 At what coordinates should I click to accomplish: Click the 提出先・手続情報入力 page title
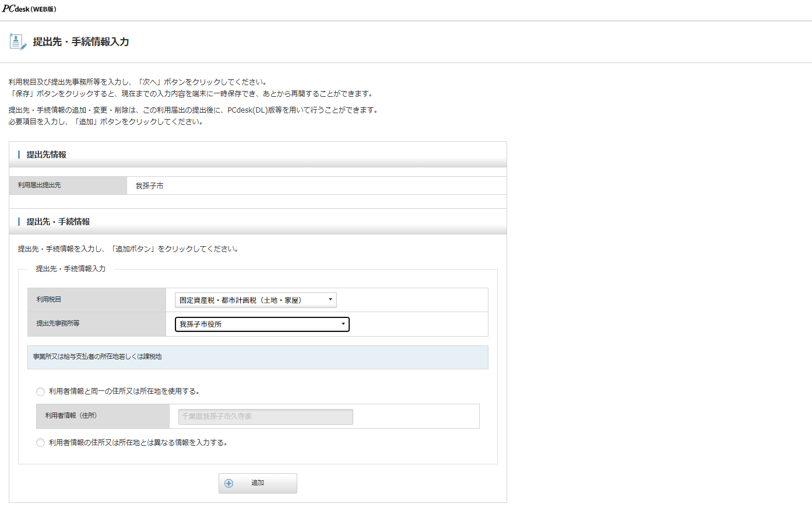click(81, 42)
